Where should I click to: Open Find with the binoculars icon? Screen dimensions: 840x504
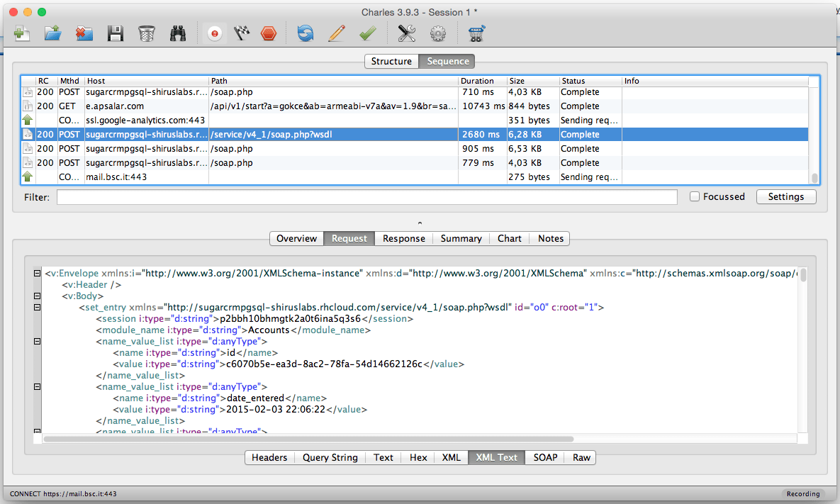tap(178, 34)
